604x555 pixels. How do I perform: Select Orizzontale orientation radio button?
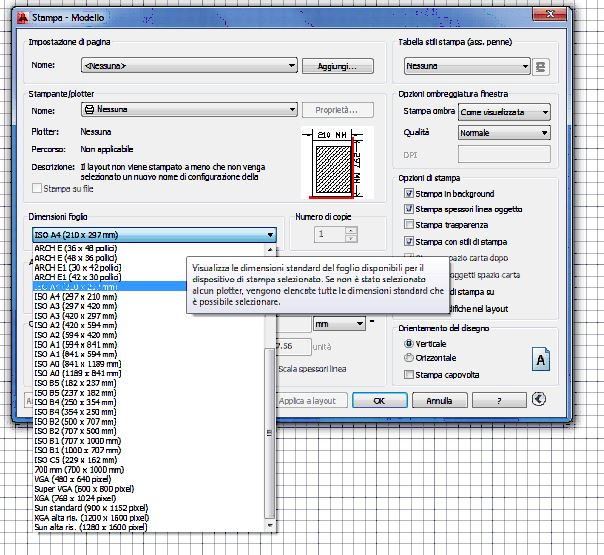pos(409,358)
